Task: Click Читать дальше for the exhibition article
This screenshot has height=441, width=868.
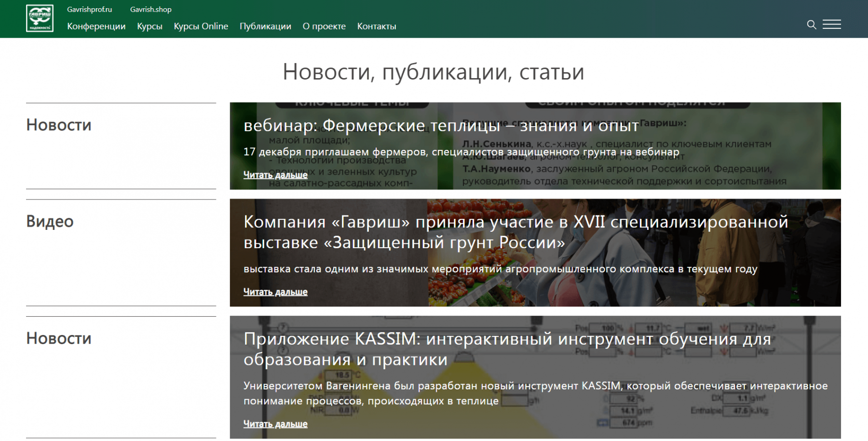Action: click(x=275, y=292)
